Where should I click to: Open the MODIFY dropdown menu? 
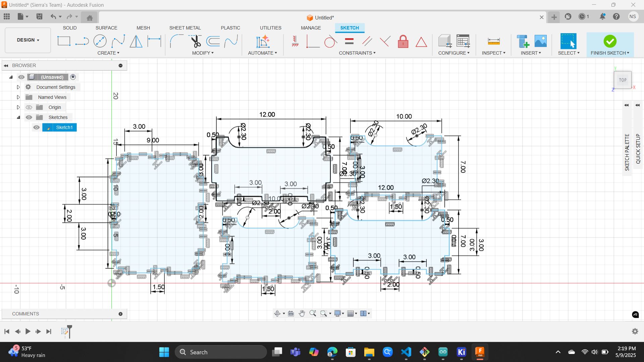click(x=203, y=53)
